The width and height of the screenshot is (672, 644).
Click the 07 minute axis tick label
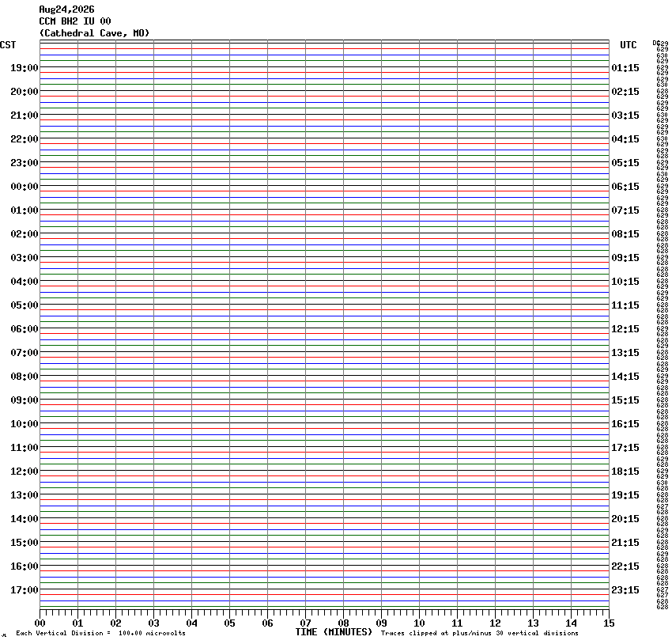click(306, 623)
